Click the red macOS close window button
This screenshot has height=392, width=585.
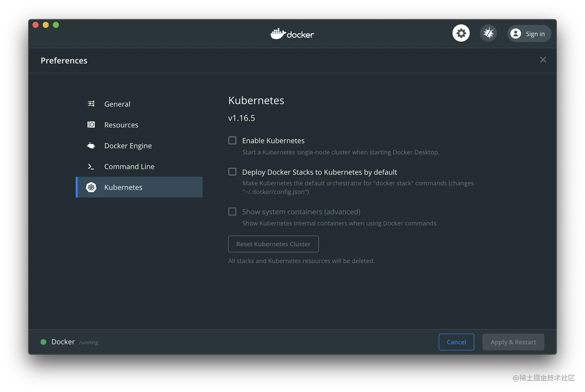[36, 25]
